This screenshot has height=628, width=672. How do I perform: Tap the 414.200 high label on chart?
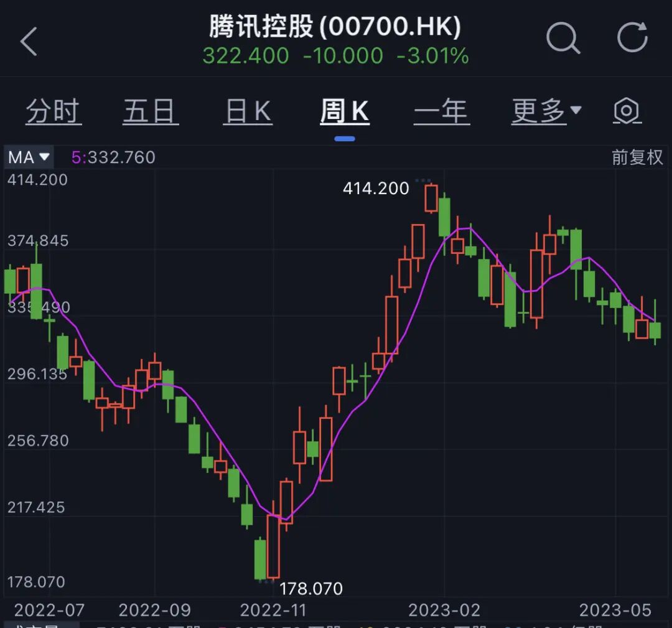tap(376, 188)
